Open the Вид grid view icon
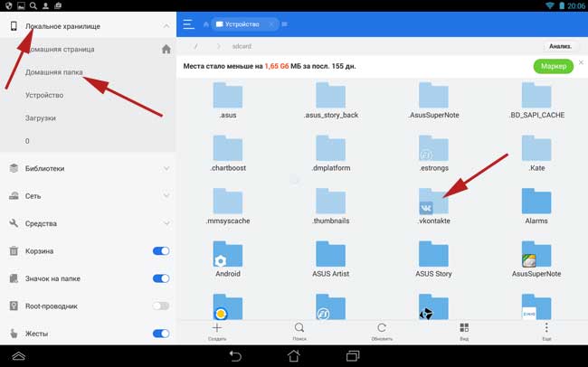Image resolution: width=588 pixels, height=367 pixels. tap(464, 328)
